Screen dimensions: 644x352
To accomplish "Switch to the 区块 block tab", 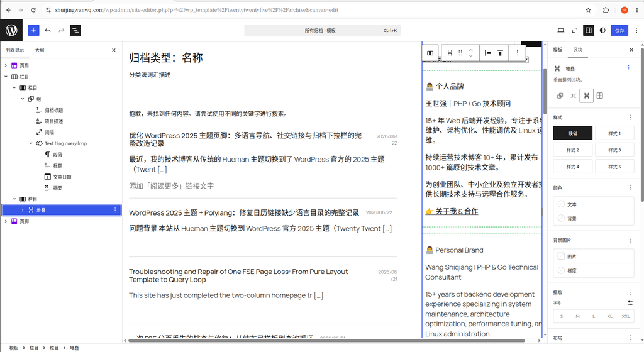I will [x=578, y=50].
